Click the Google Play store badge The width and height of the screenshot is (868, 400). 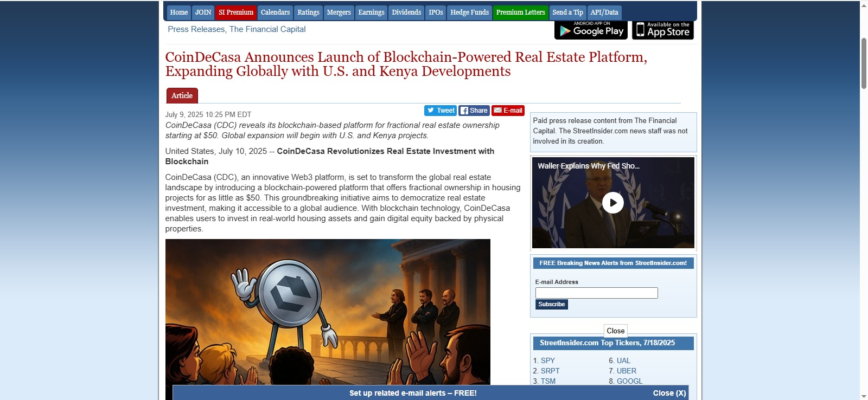point(590,30)
